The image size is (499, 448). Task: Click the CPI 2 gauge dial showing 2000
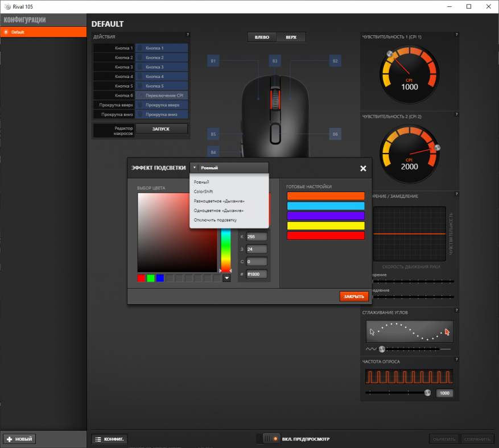coord(410,155)
